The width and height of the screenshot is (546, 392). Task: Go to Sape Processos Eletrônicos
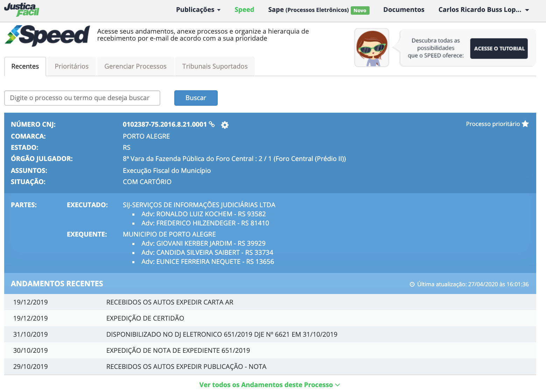(x=308, y=10)
